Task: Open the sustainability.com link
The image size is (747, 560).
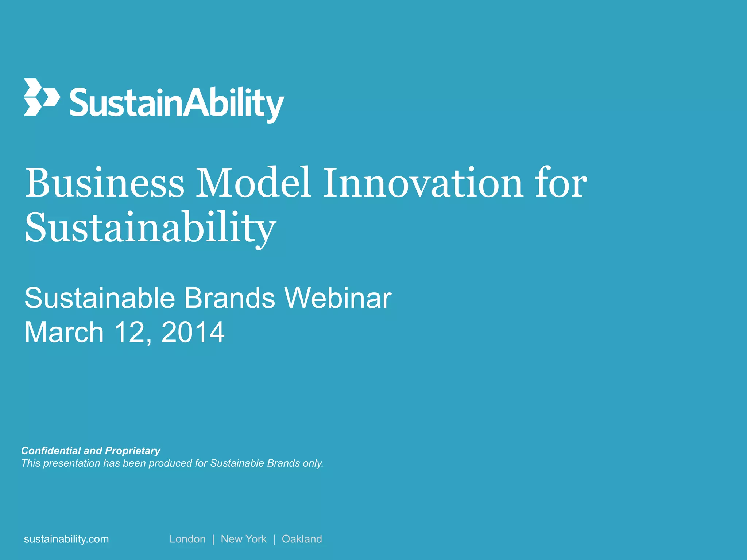Action: 66,539
